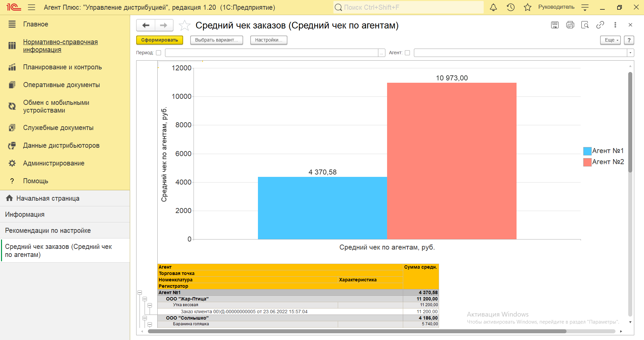Collapse the Утка весовая row group

pyautogui.click(x=150, y=305)
